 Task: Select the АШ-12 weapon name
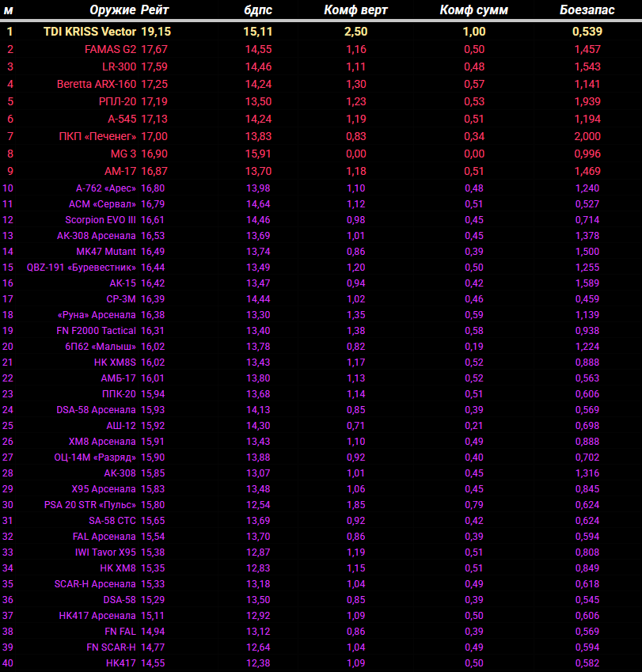coord(121,426)
